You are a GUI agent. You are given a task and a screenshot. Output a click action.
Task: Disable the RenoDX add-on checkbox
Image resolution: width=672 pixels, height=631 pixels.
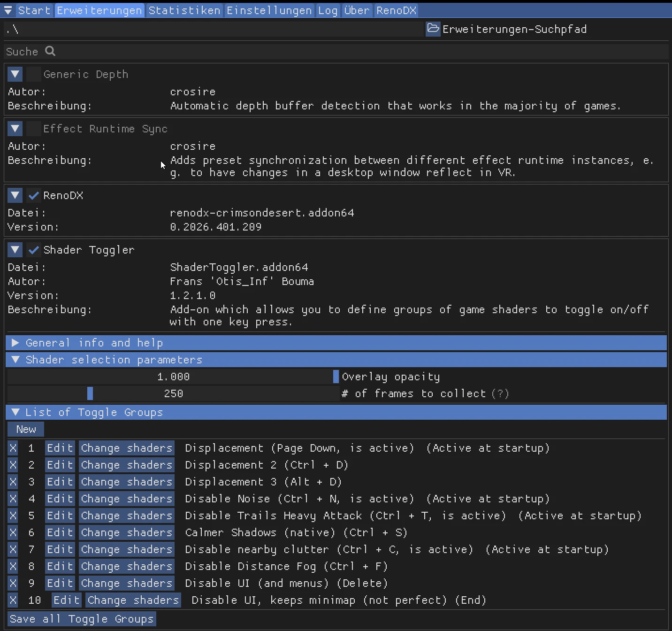coord(33,195)
